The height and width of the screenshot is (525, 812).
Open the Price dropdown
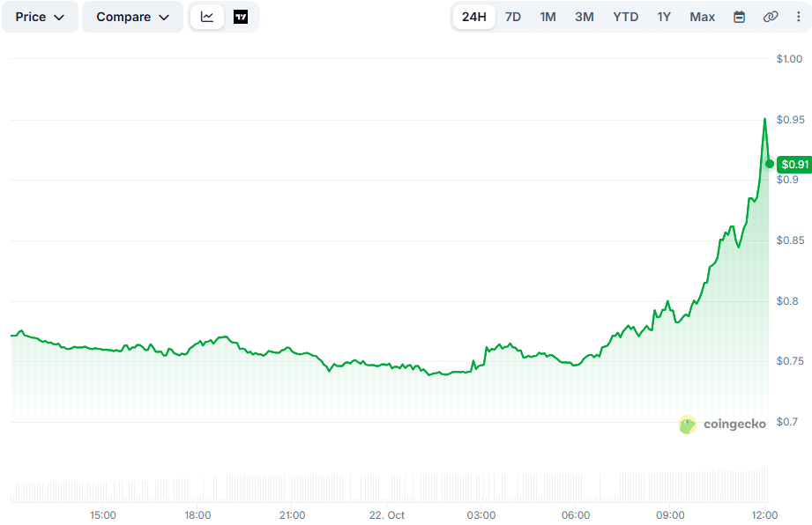40,17
